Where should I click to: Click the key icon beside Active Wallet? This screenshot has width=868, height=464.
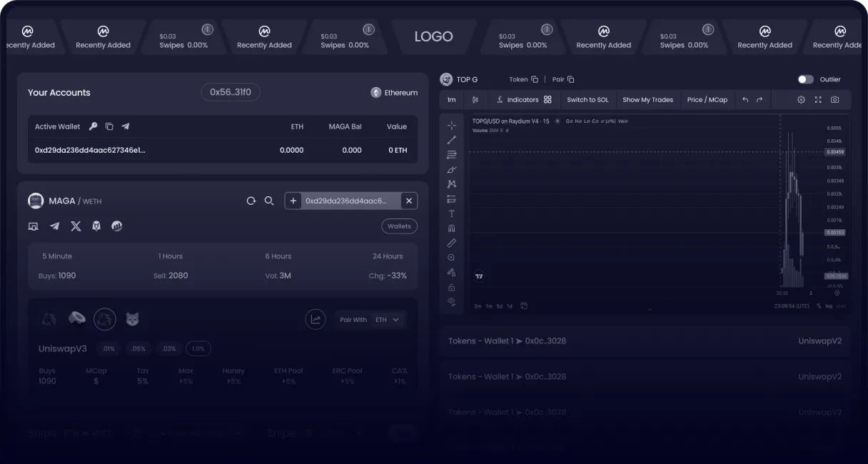coord(93,126)
